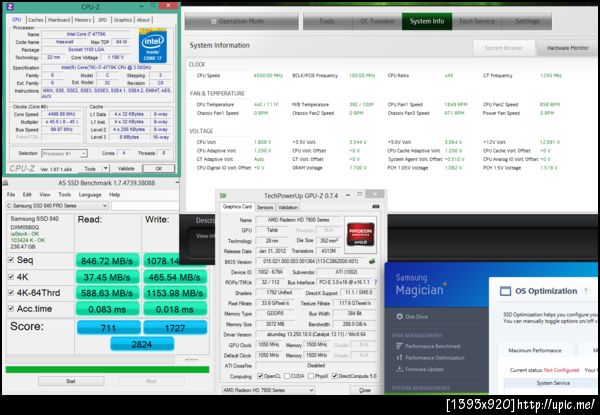Click the Disk Drive icon in Samsung Magician
600x415 pixels.
399,316
